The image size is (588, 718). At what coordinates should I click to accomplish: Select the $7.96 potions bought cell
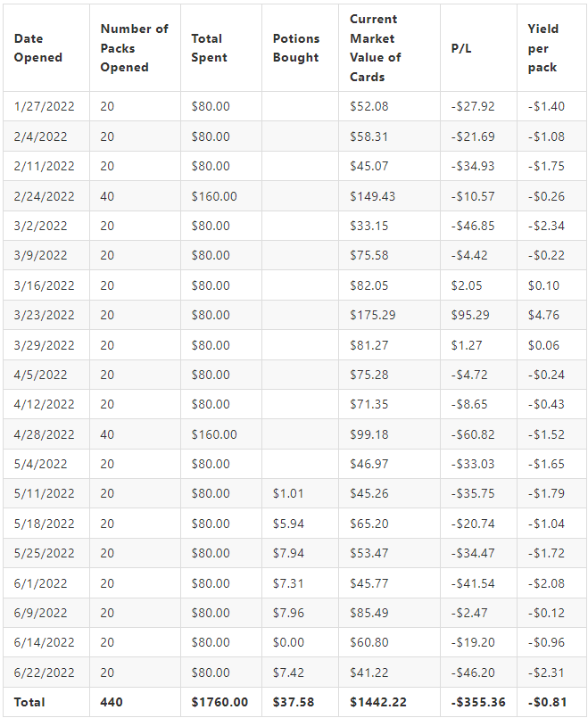tap(300, 613)
